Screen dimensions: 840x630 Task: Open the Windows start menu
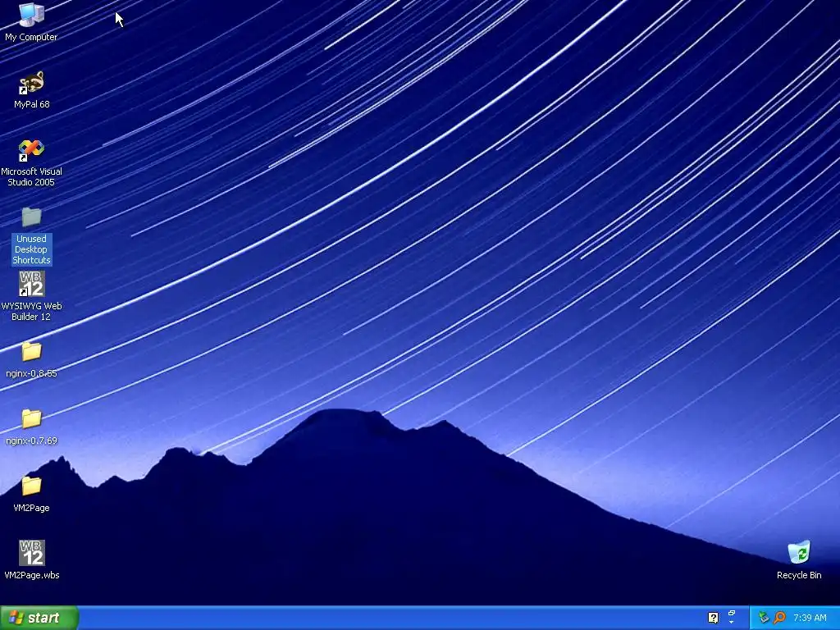pyautogui.click(x=39, y=618)
